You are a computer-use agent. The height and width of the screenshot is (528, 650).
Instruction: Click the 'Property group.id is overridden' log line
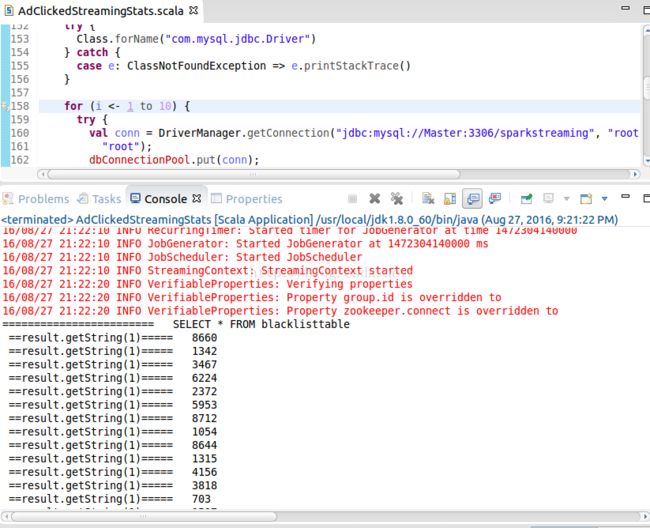(x=252, y=298)
